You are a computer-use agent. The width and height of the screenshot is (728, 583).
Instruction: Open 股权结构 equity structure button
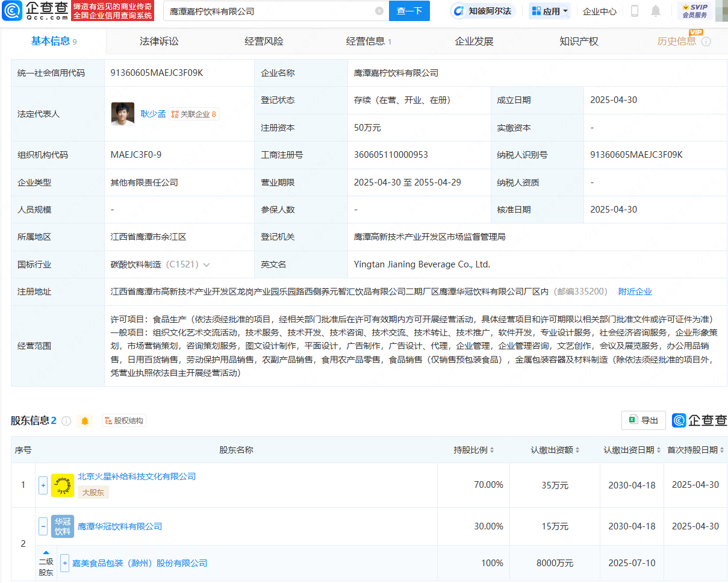124,421
